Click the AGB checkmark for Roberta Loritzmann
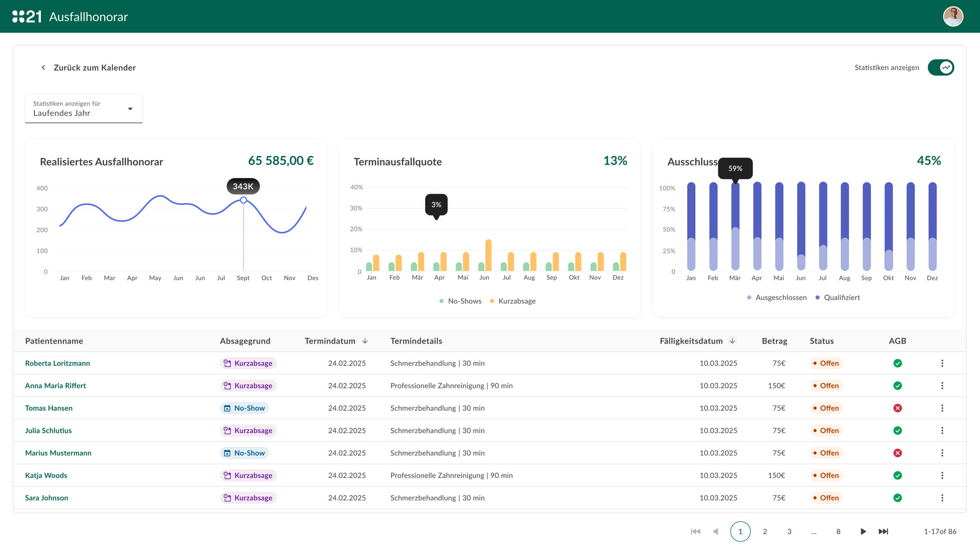Viewport: 980px width, 551px height. [x=898, y=363]
